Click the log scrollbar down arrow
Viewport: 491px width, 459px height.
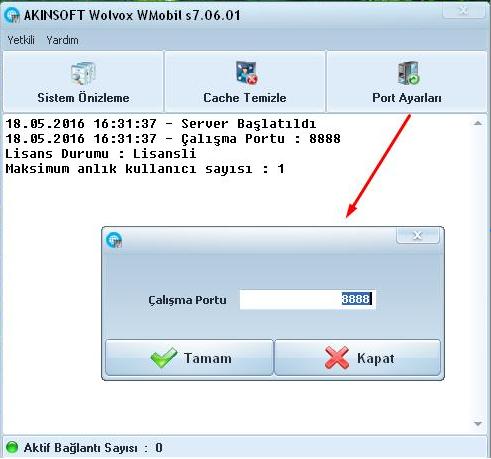click(478, 424)
